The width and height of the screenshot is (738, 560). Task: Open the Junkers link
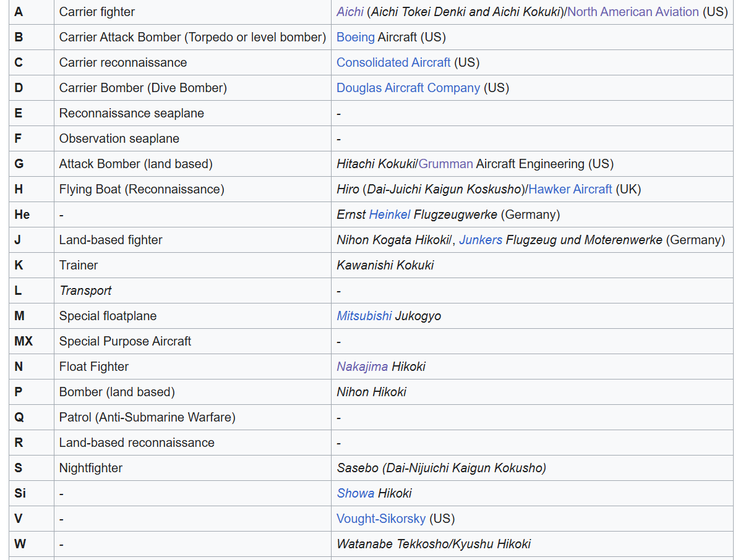pos(481,240)
